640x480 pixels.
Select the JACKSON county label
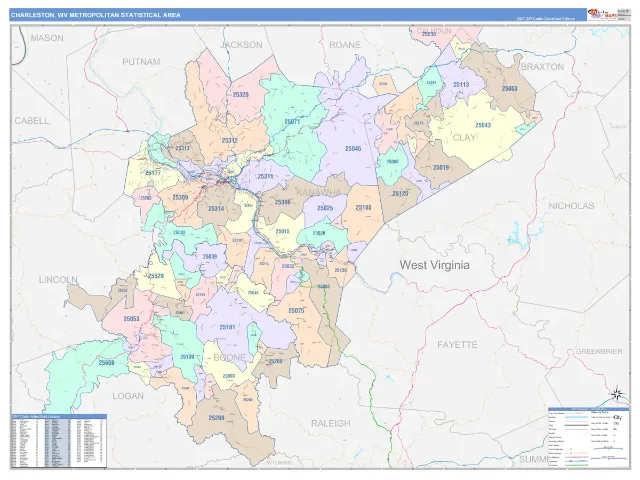coord(241,45)
